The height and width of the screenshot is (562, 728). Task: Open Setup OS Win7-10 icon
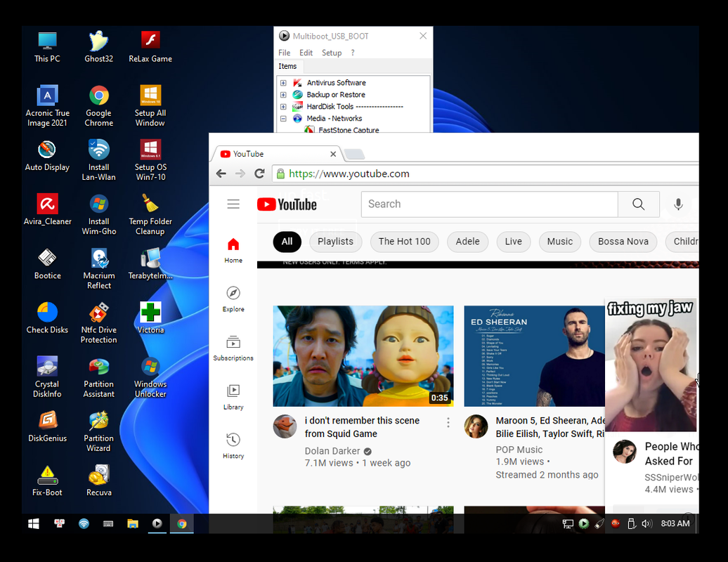(x=150, y=160)
